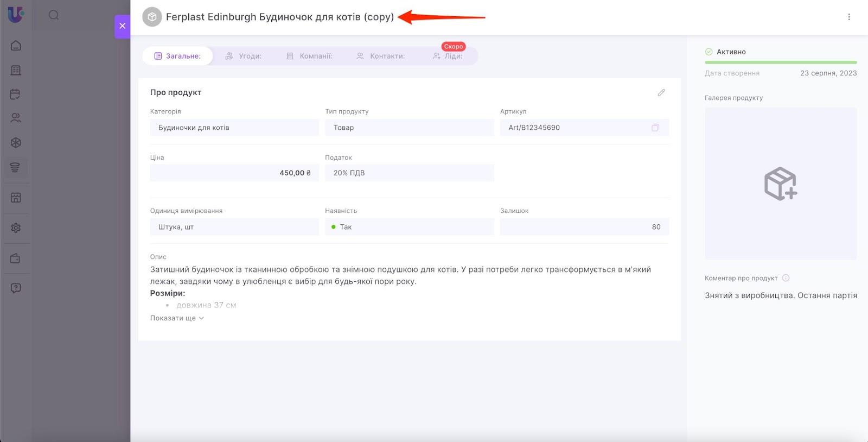Edit product details with the pencil icon
The height and width of the screenshot is (442, 868).
click(x=661, y=93)
